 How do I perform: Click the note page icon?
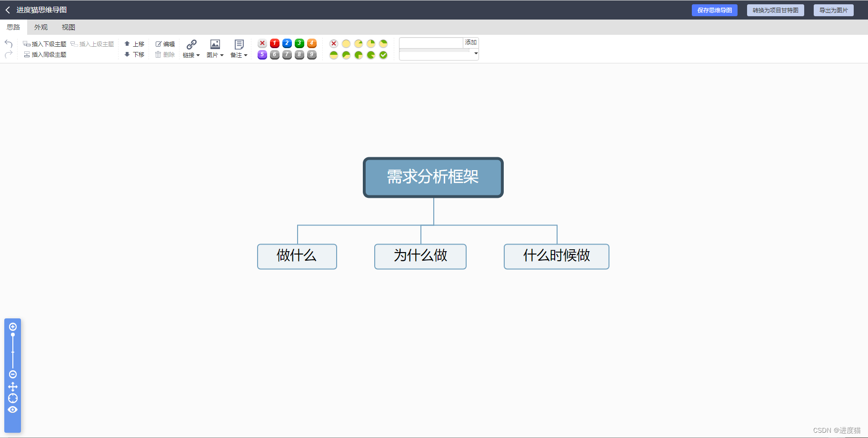(239, 44)
